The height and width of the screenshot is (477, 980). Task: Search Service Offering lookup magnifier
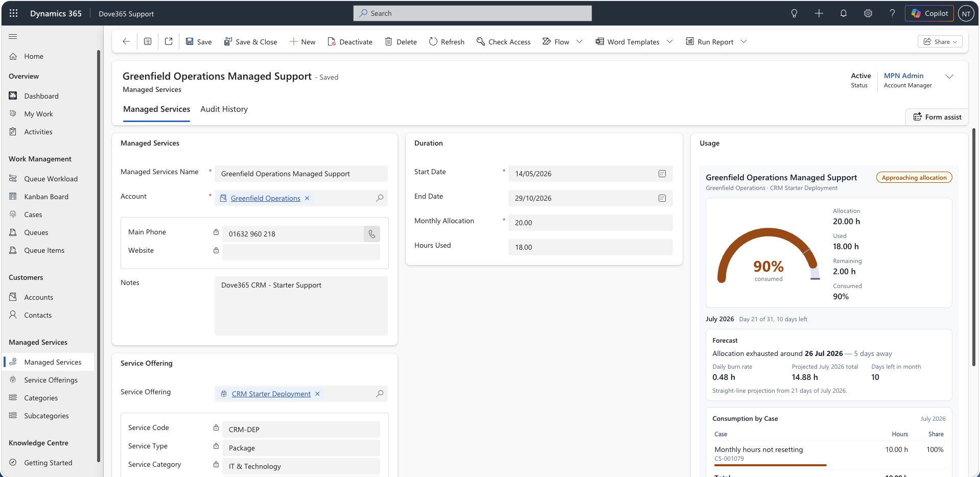point(380,394)
